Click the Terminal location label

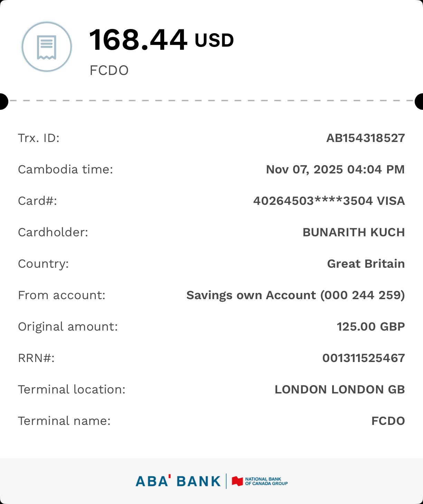click(x=72, y=390)
